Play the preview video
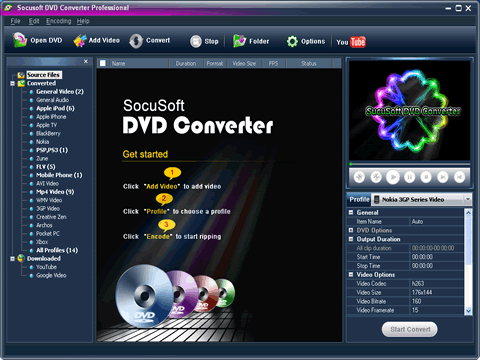 [393, 177]
